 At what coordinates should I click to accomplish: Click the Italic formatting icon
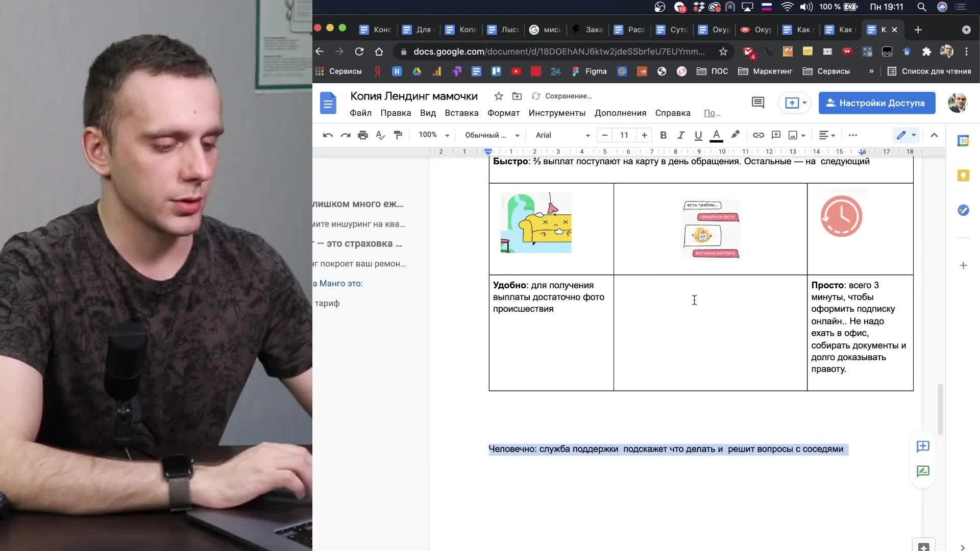point(680,135)
